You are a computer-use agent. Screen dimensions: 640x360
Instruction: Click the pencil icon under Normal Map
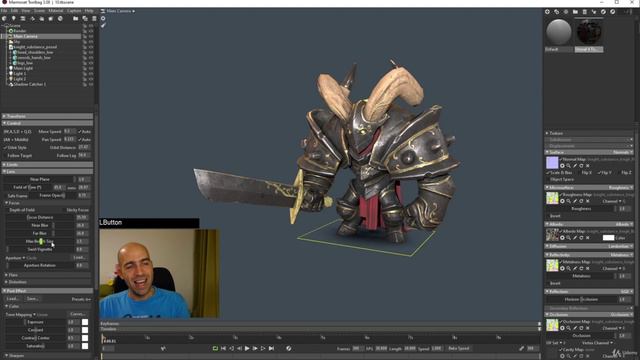tap(575, 166)
